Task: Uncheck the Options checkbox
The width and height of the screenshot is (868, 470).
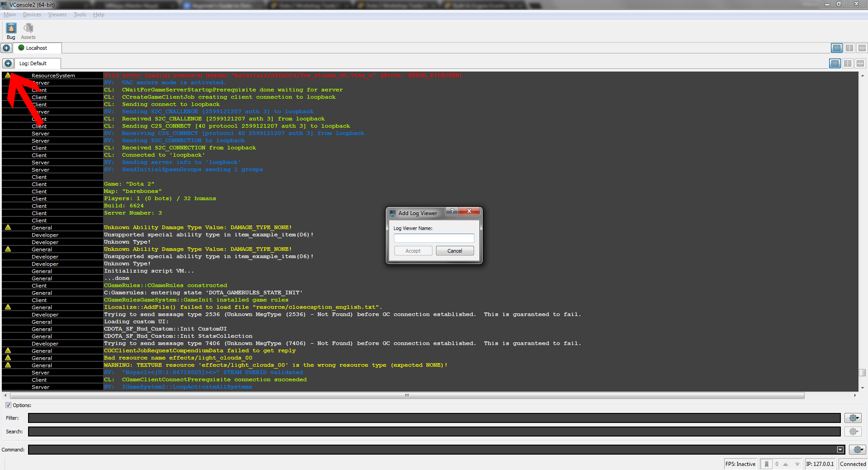Action: pyautogui.click(x=8, y=405)
